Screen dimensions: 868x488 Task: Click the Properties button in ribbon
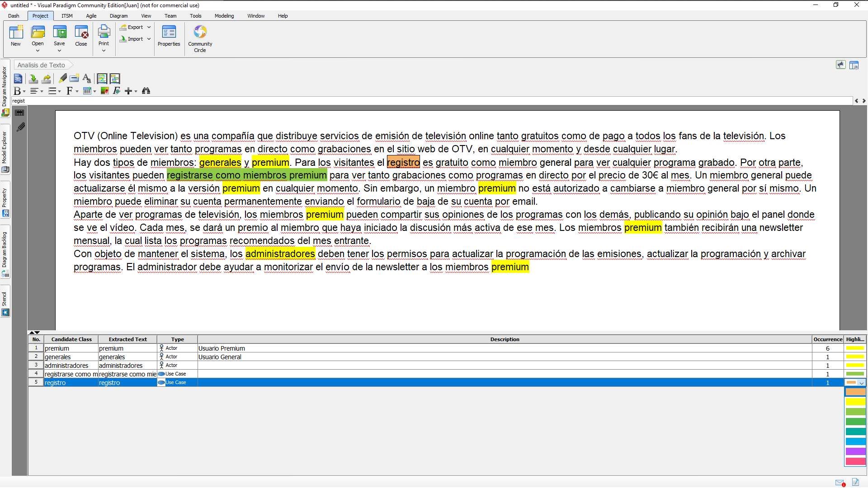(169, 36)
